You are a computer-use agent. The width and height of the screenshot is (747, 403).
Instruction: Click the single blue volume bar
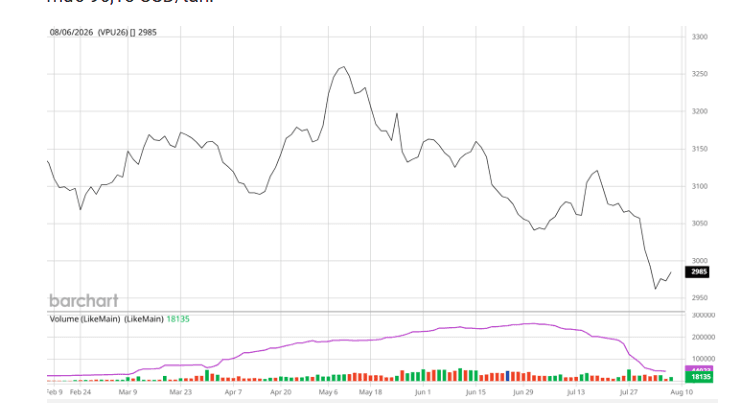(508, 376)
